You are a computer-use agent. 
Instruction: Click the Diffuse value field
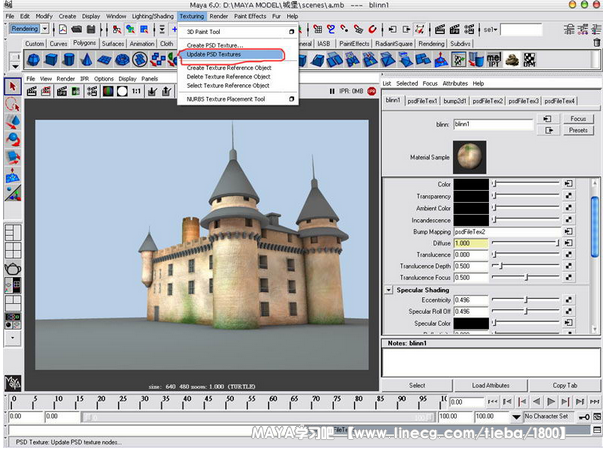(471, 243)
